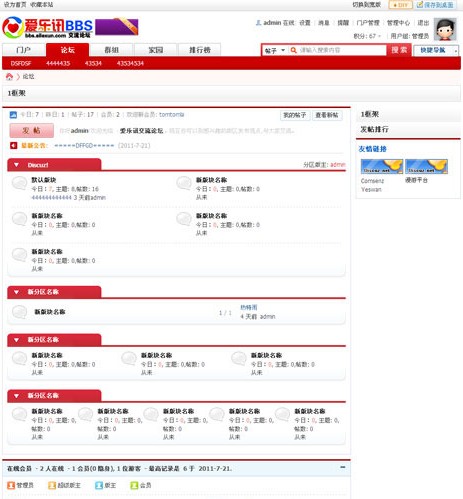Open the 默认版块 forum
The image size is (463, 499).
pyautogui.click(x=44, y=180)
